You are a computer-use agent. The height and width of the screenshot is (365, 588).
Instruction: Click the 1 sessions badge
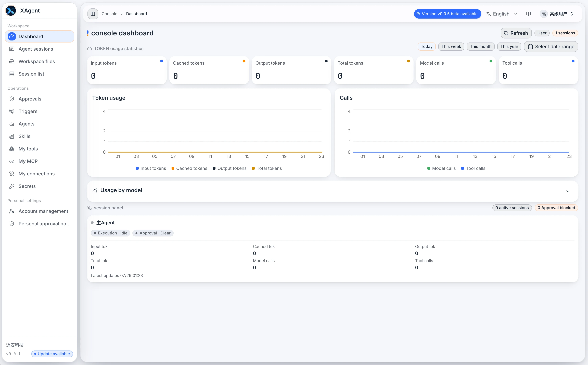point(565,33)
